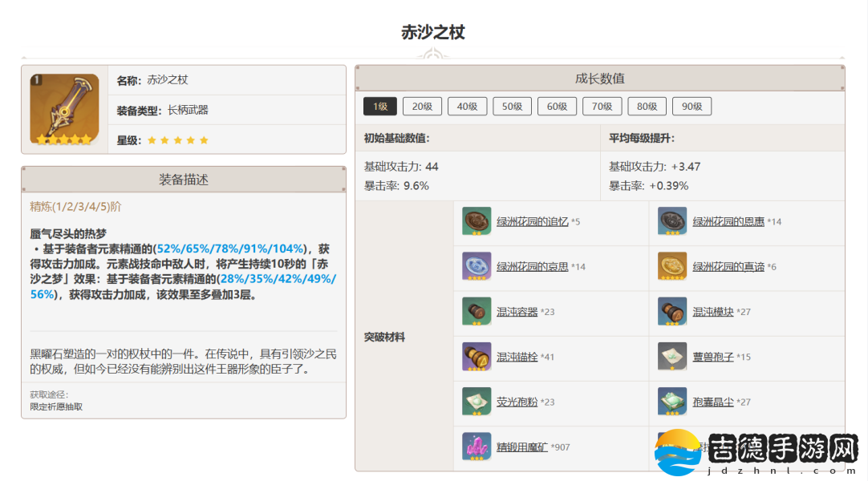Open the 绿洲花园的真谛 text link
Viewport: 868px width, 481px height.
[728, 266]
